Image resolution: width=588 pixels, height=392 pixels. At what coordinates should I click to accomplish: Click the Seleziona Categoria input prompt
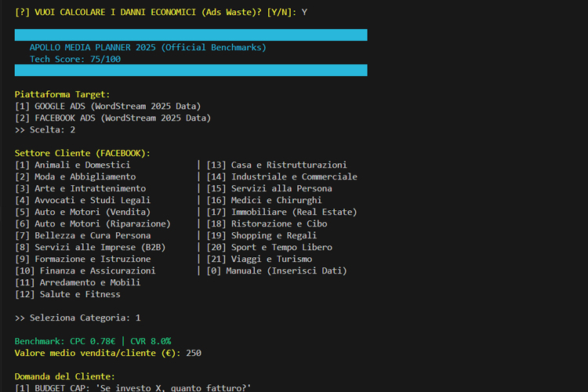click(78, 318)
